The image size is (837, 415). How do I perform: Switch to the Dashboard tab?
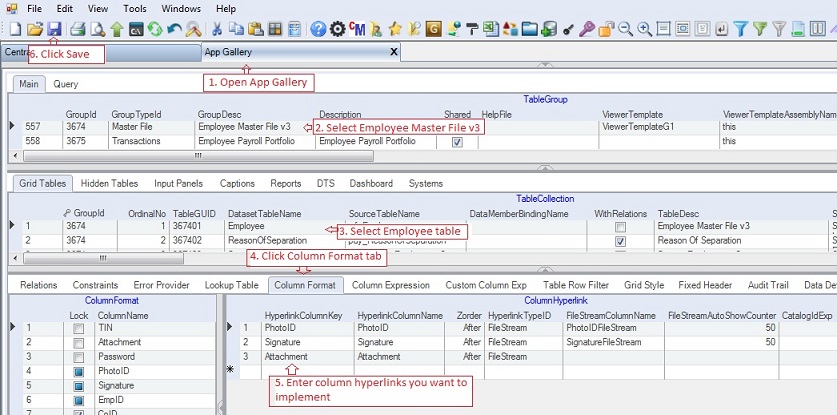coord(371,183)
